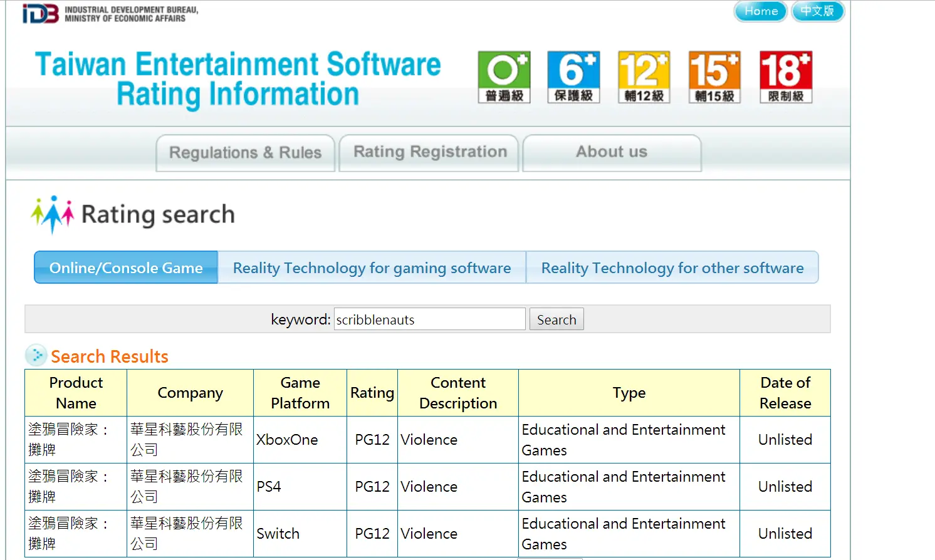Focus the keyword input field containing scribblenauts
This screenshot has width=935, height=560.
pyautogui.click(x=429, y=319)
